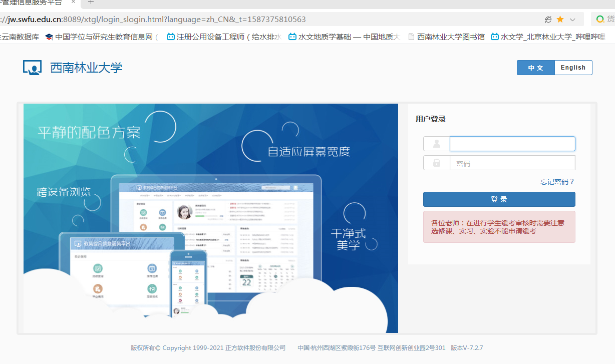Select the 中文 language option

tap(536, 67)
